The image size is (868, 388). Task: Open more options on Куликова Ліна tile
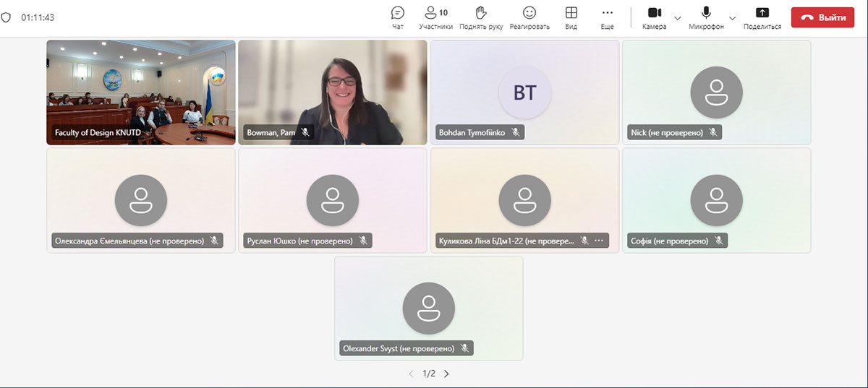click(x=599, y=241)
